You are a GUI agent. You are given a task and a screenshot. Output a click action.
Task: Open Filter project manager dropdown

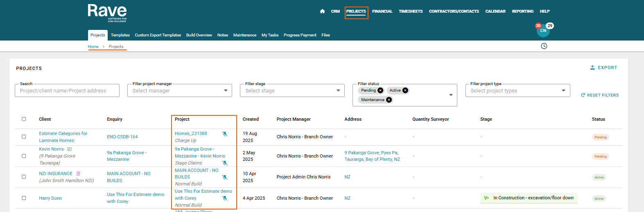tap(180, 90)
